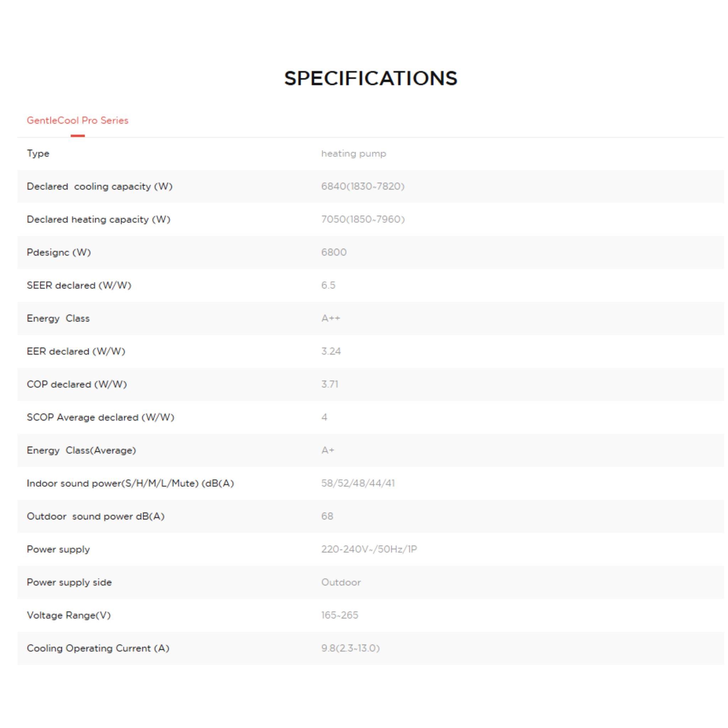Viewport: 728px width, 728px height.
Task: Click the Voltage Range(V) row label
Action: [69, 615]
